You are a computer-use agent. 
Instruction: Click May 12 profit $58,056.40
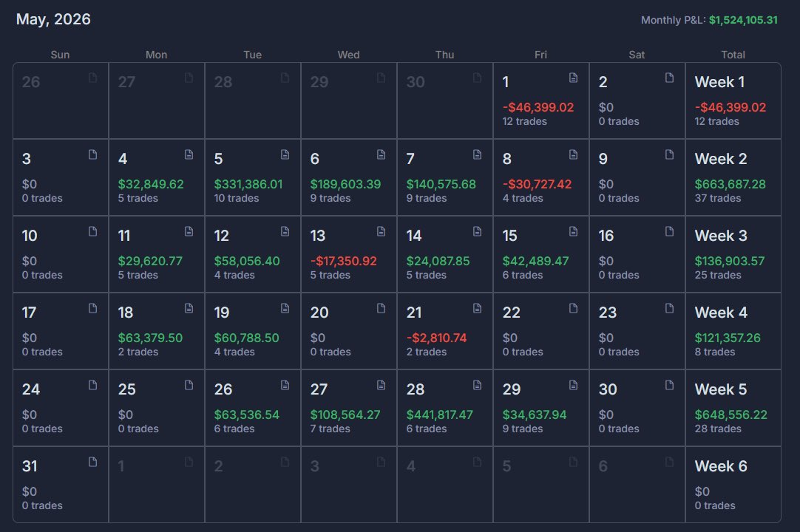247,261
